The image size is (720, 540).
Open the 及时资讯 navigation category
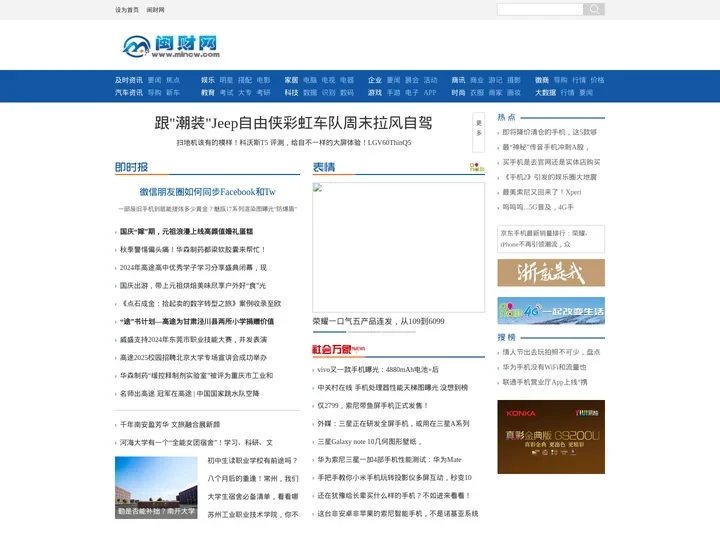tap(129, 80)
